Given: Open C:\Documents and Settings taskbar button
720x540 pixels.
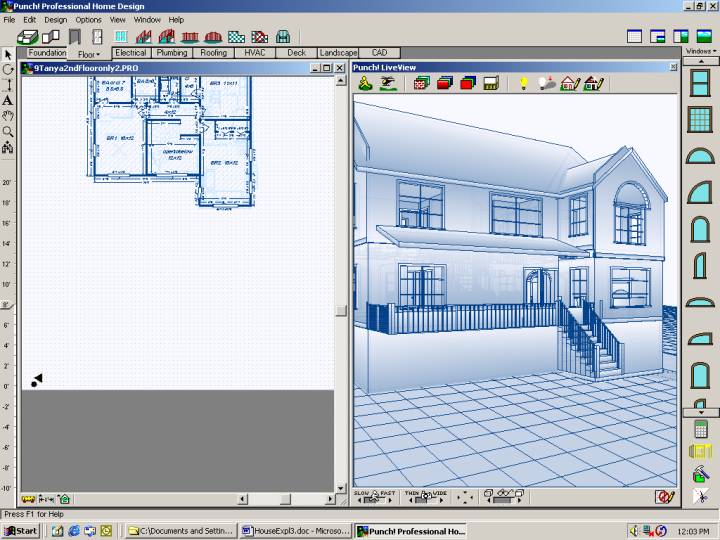Looking at the screenshot, I should click(181, 531).
